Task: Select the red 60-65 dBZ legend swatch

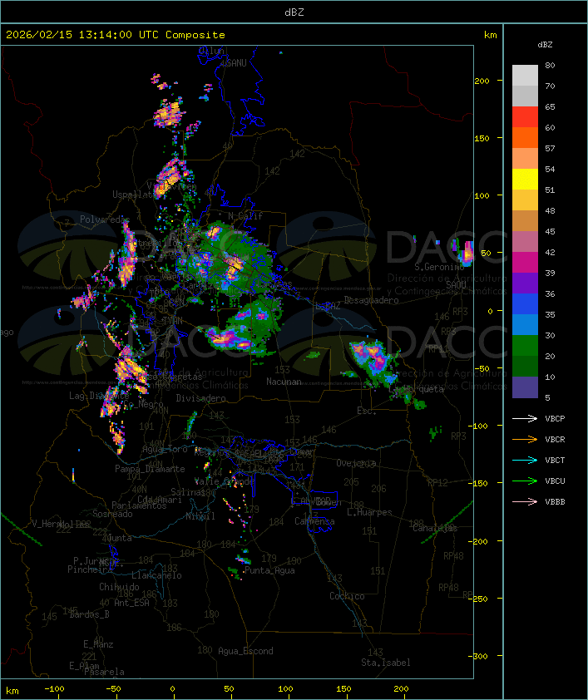Action: [x=525, y=117]
